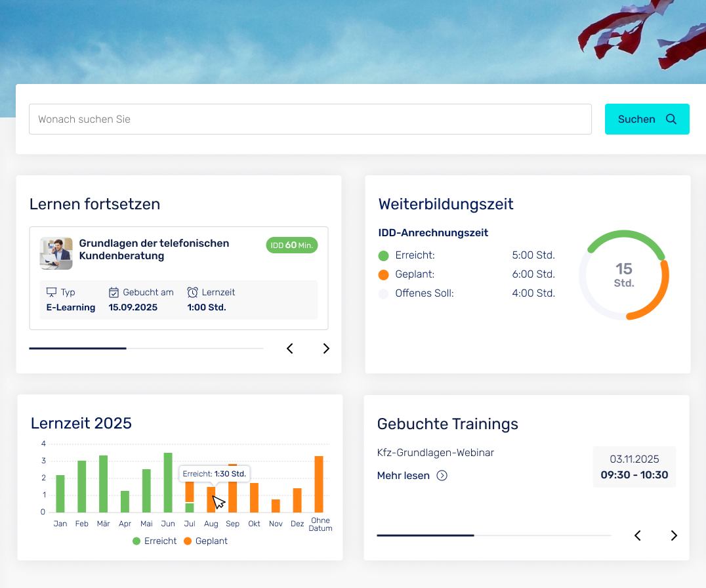Screen dimensions: 706x588
Task: Click the Lernen fortsetzen carousel progress bar
Action: [x=146, y=348]
